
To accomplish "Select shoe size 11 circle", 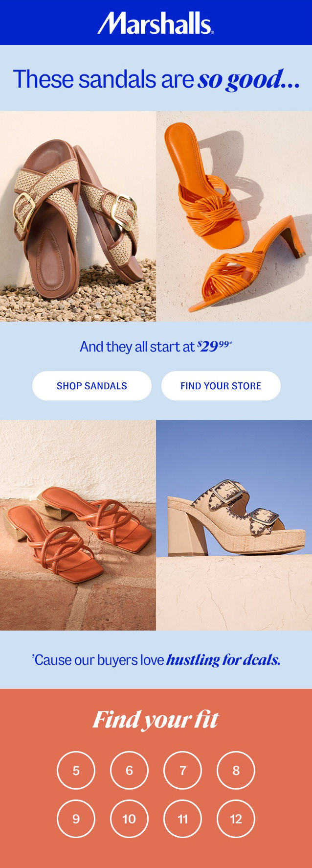I will pos(182,819).
